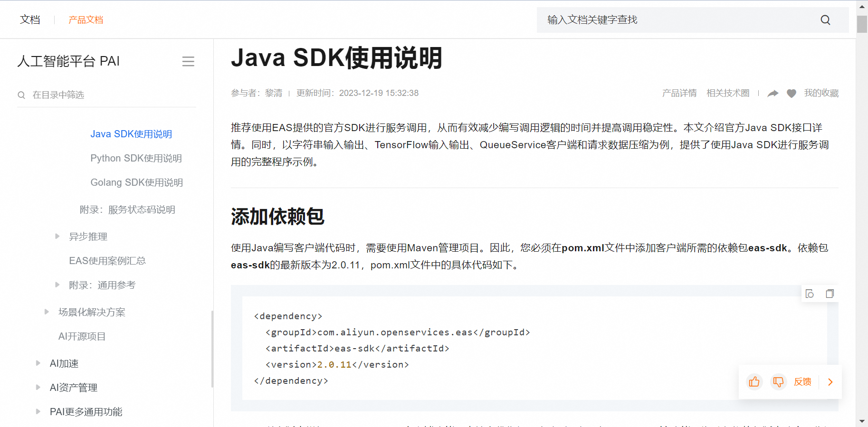
Task: Open EAS使用案例汇总 page
Action: [107, 261]
